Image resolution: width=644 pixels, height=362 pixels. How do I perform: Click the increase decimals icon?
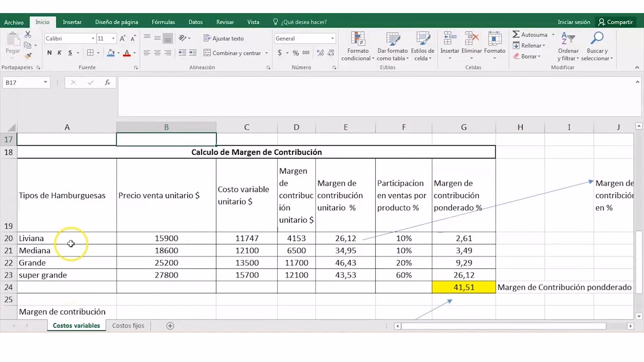320,52
